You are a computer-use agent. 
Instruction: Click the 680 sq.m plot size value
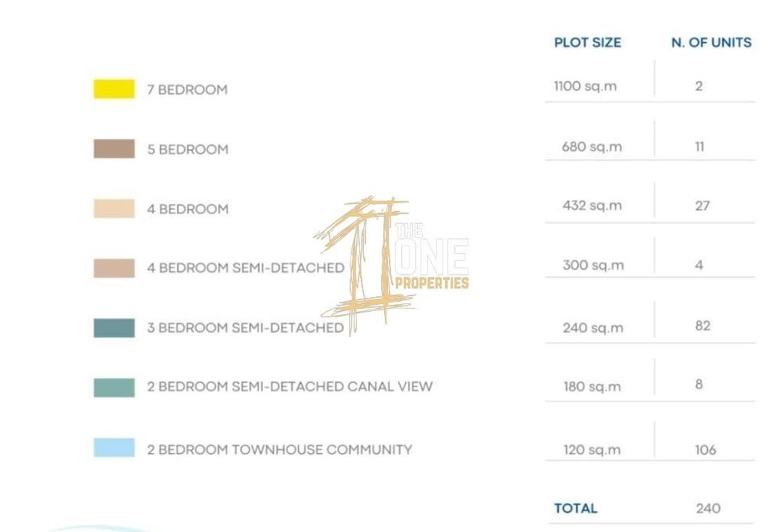pyautogui.click(x=592, y=146)
